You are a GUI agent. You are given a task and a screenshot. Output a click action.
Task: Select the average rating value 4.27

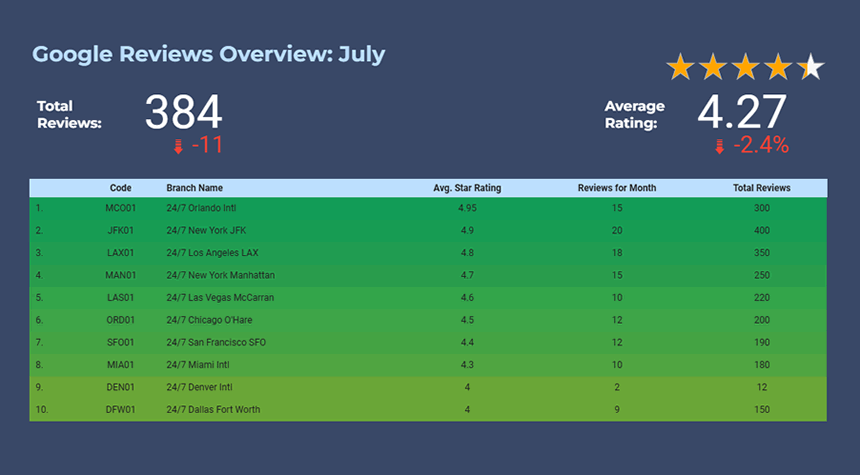click(742, 112)
